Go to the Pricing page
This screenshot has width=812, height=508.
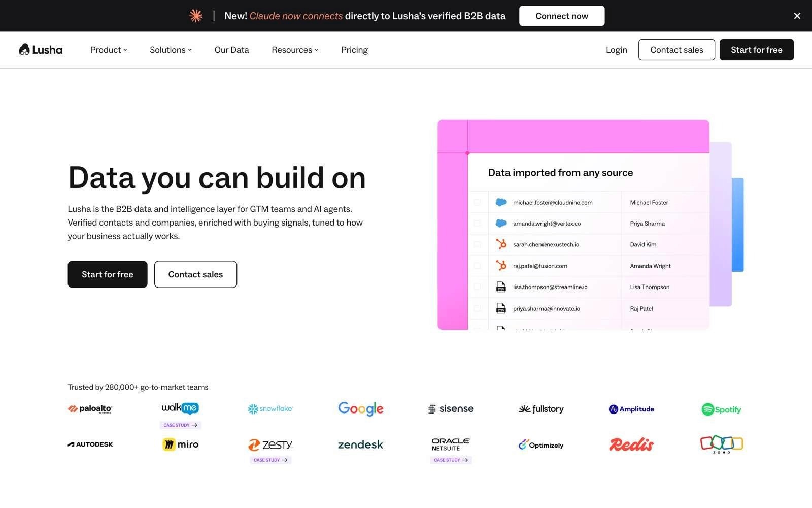pyautogui.click(x=354, y=50)
